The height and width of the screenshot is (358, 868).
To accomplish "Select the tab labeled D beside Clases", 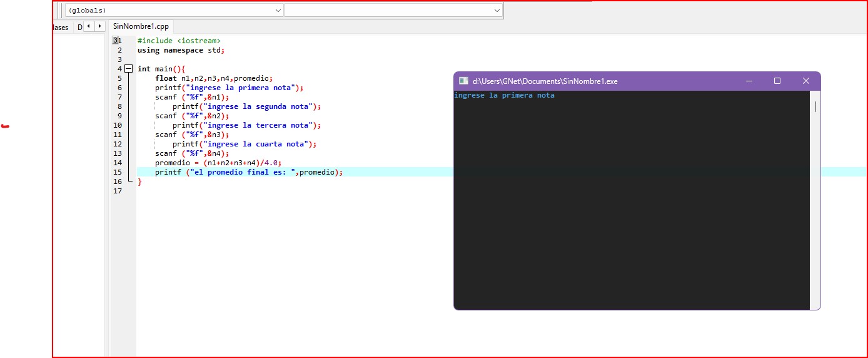I will point(79,28).
